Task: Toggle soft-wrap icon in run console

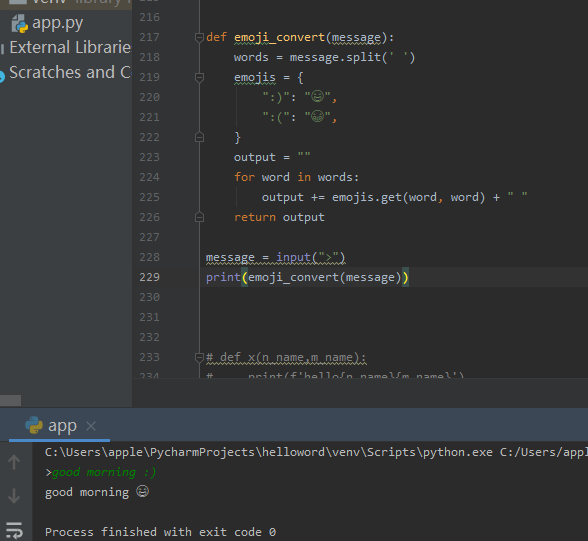Action: point(14,530)
